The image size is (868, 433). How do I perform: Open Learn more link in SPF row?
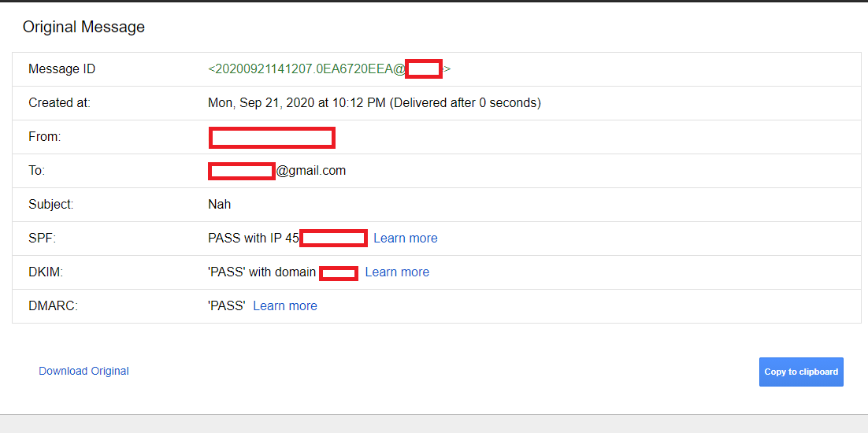point(405,238)
